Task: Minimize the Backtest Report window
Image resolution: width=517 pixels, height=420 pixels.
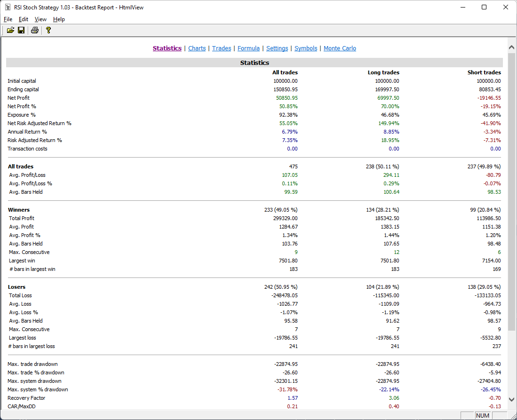Action: pyautogui.click(x=463, y=7)
